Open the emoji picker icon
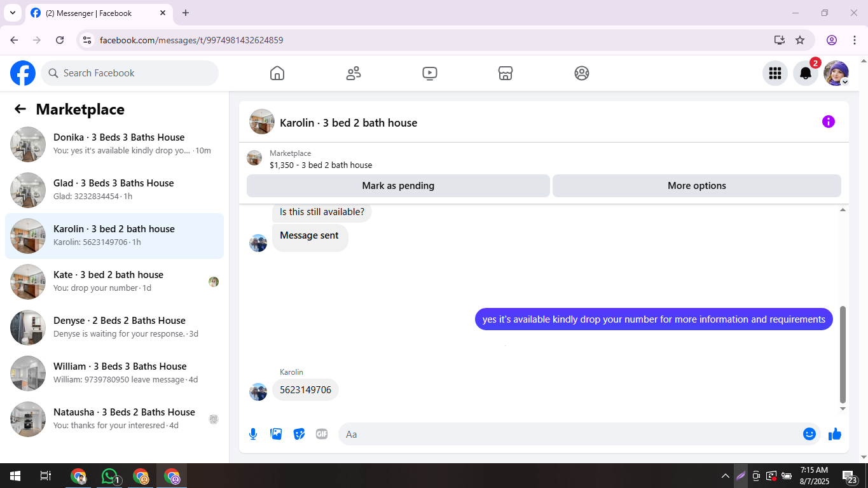Screen dimensions: 868x488 [x=809, y=434]
